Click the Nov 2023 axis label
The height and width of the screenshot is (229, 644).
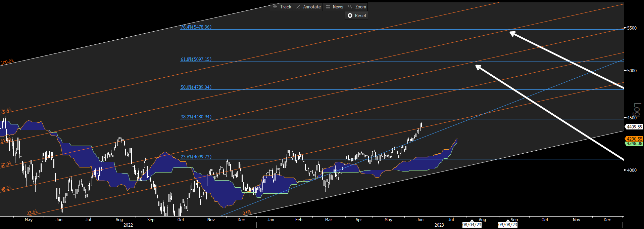(576, 220)
